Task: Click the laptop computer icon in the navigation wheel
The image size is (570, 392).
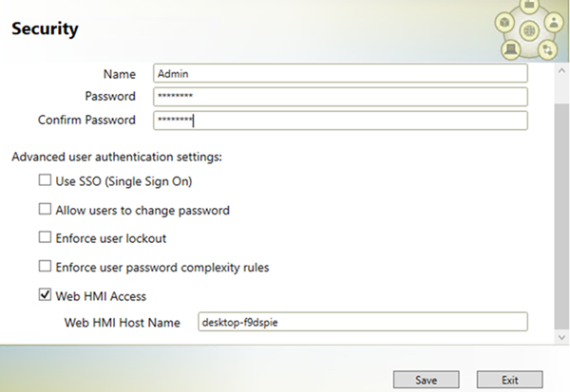Action: pyautogui.click(x=511, y=49)
